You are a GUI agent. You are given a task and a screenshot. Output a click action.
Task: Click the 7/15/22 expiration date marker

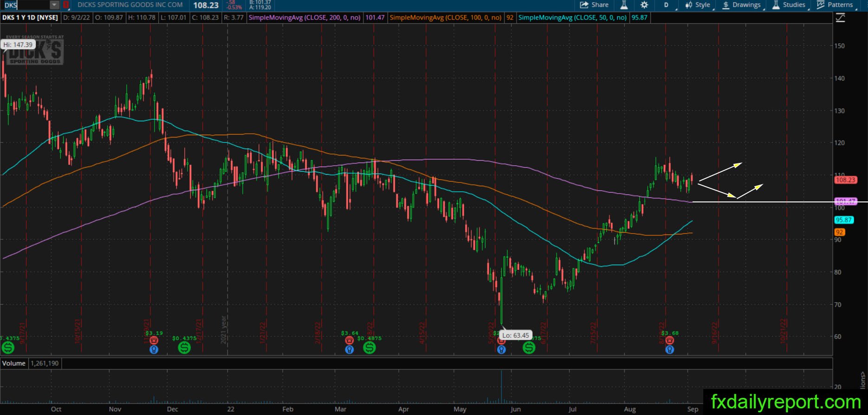[x=593, y=332]
